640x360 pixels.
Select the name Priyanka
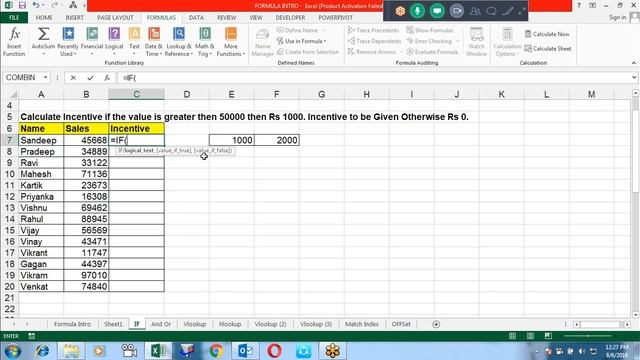click(41, 196)
